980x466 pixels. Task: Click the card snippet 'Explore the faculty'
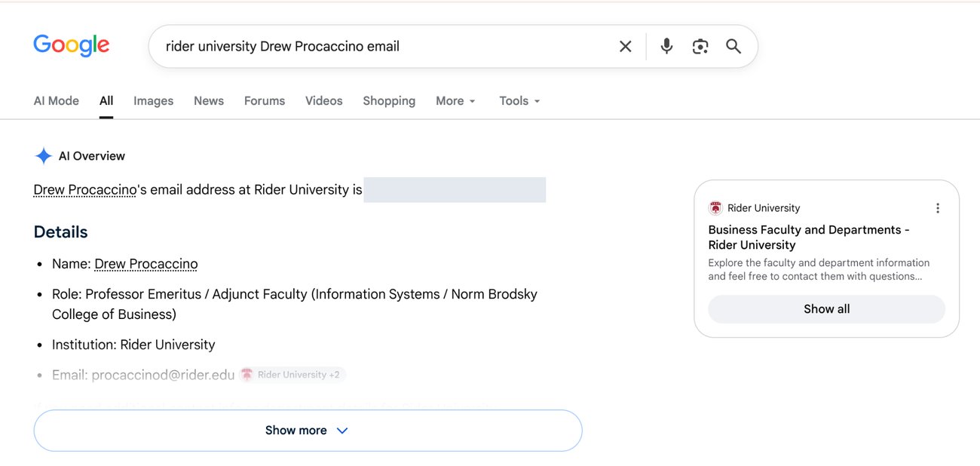(819, 269)
